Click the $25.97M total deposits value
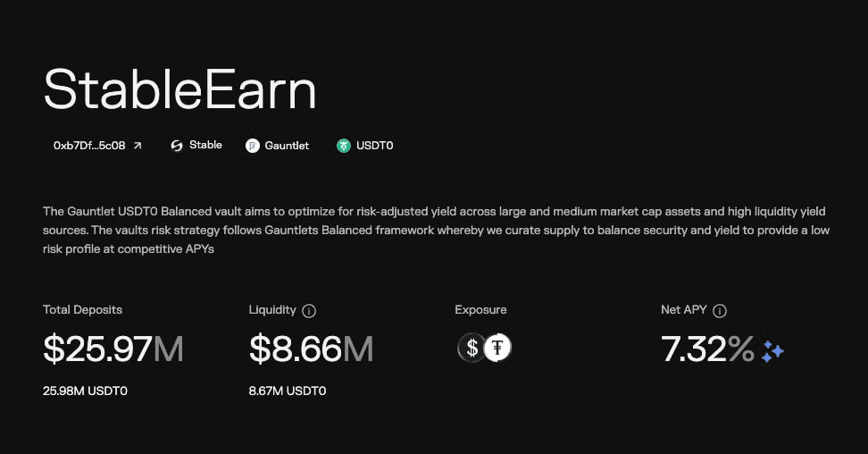The width and height of the screenshot is (868, 454). (113, 349)
